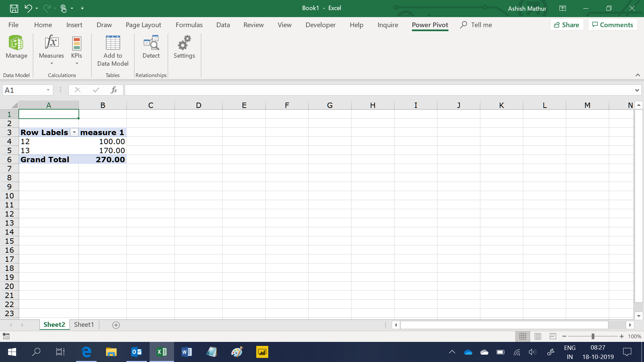Add a new sheet

point(116,325)
